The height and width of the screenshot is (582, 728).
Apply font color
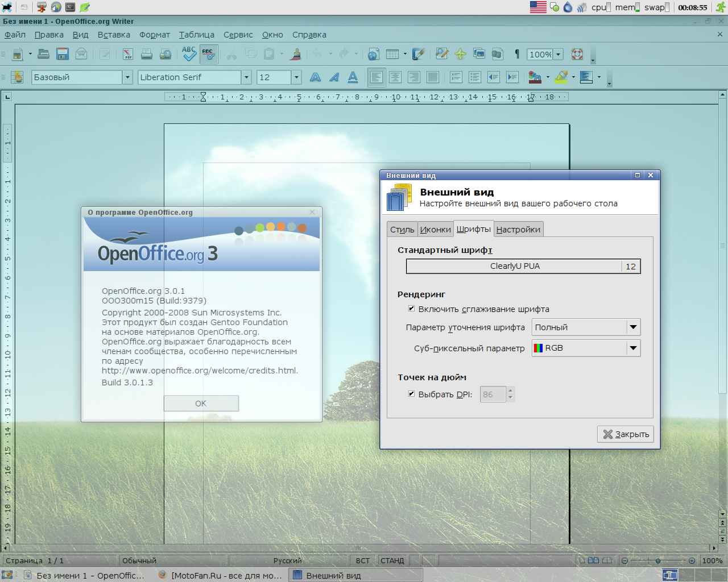click(535, 77)
